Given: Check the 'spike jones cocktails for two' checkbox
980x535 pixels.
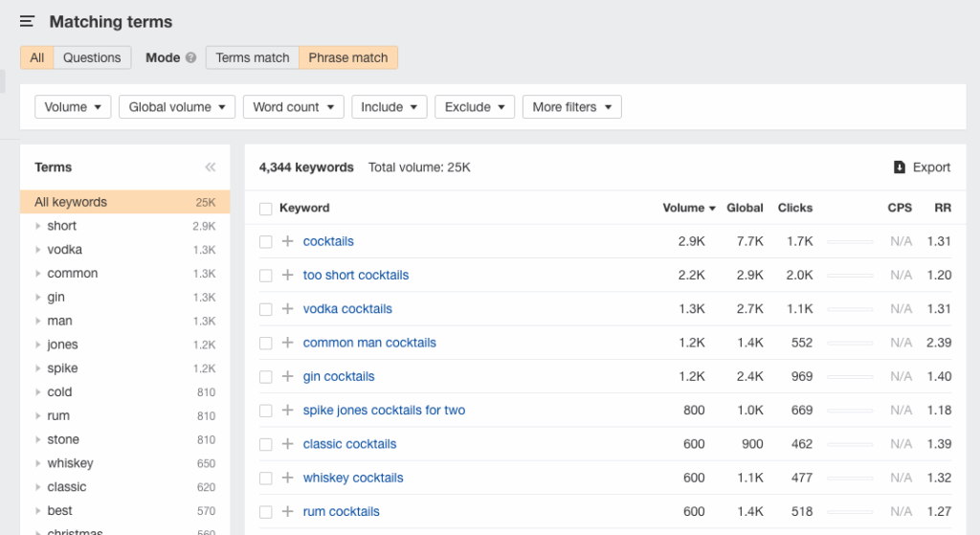Looking at the screenshot, I should pos(266,411).
